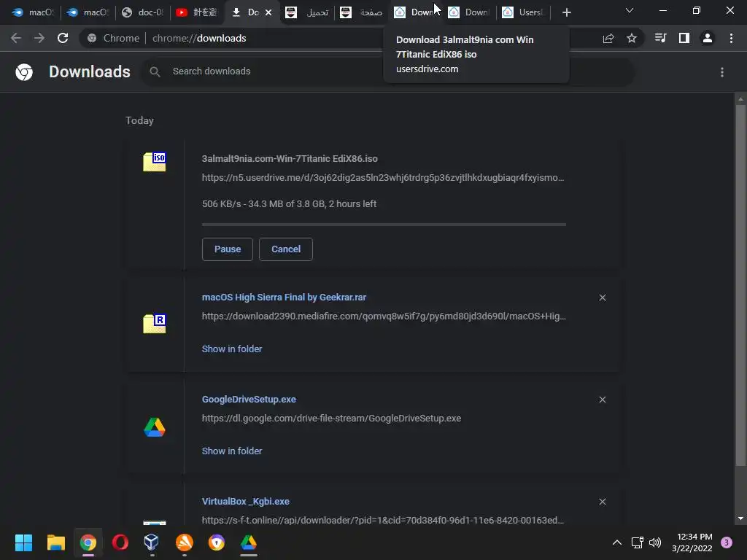Switch to the doc-0 tab
This screenshot has width=747, height=560.
[x=143, y=12]
